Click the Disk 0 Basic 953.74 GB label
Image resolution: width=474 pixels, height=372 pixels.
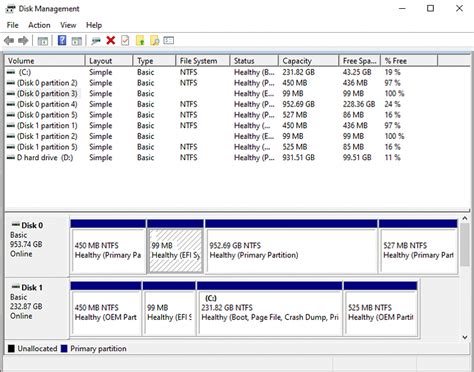[37, 246]
